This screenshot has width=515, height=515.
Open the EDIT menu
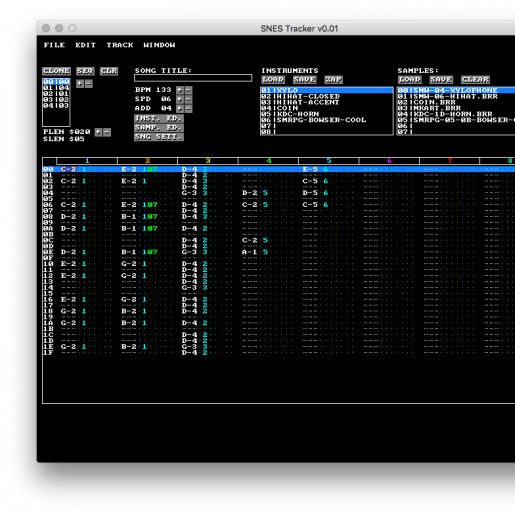click(85, 45)
